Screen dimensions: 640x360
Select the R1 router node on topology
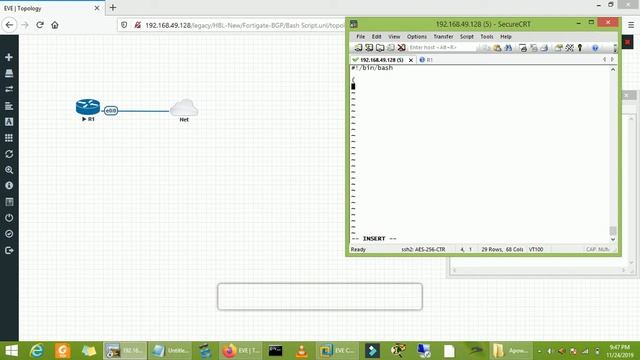pyautogui.click(x=88, y=107)
